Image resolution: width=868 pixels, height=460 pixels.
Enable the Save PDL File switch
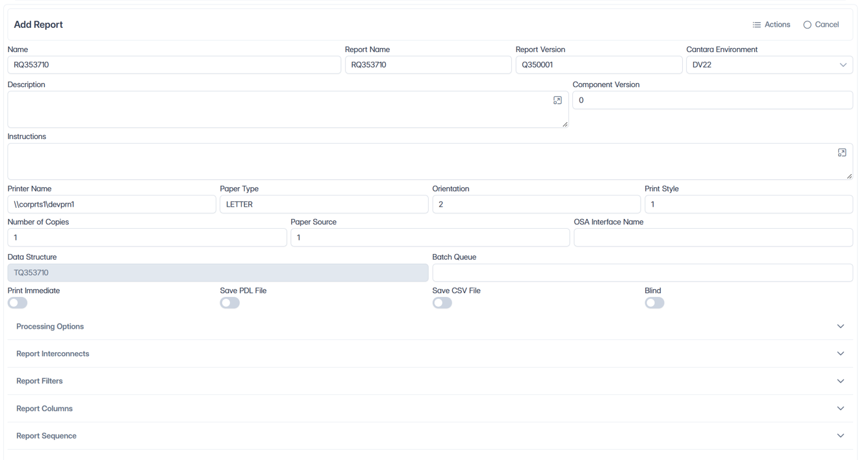pos(230,303)
